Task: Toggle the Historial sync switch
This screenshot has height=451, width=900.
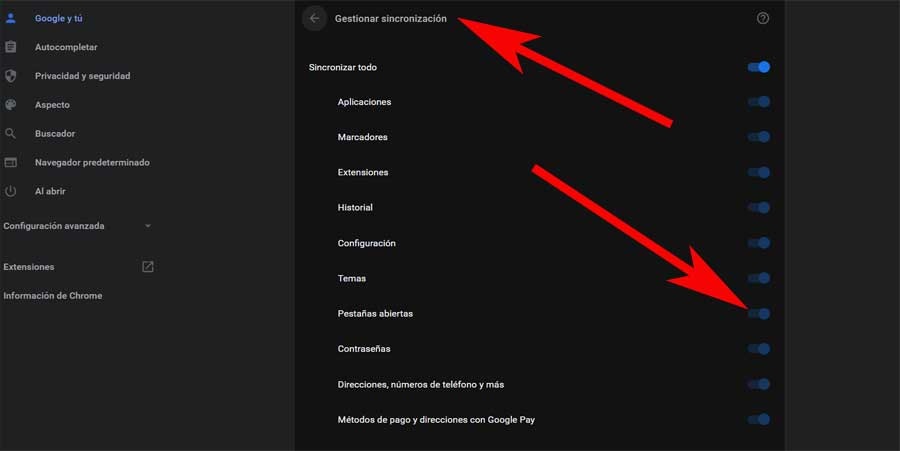Action: tap(758, 208)
